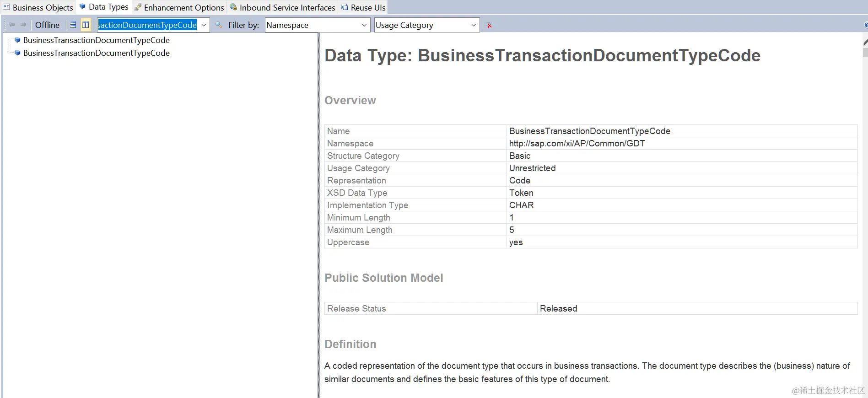
Task: Click the Uppercase value yes
Action: pyautogui.click(x=516, y=242)
